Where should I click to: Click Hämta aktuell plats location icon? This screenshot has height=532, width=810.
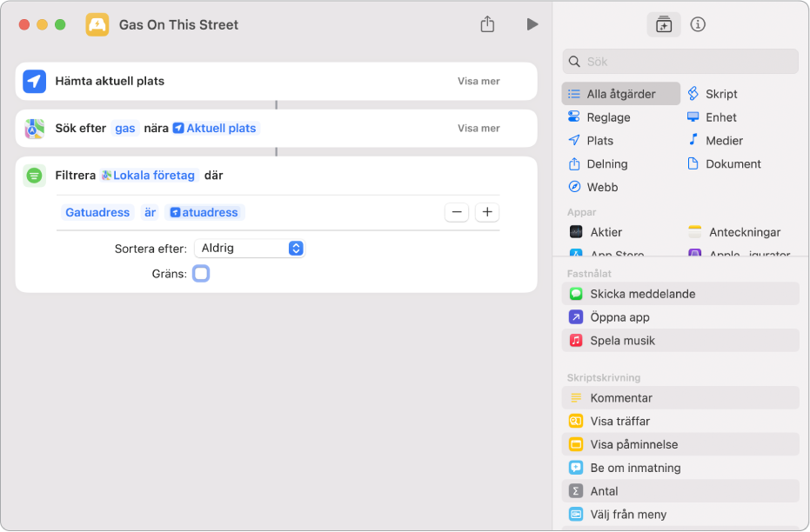pos(35,81)
